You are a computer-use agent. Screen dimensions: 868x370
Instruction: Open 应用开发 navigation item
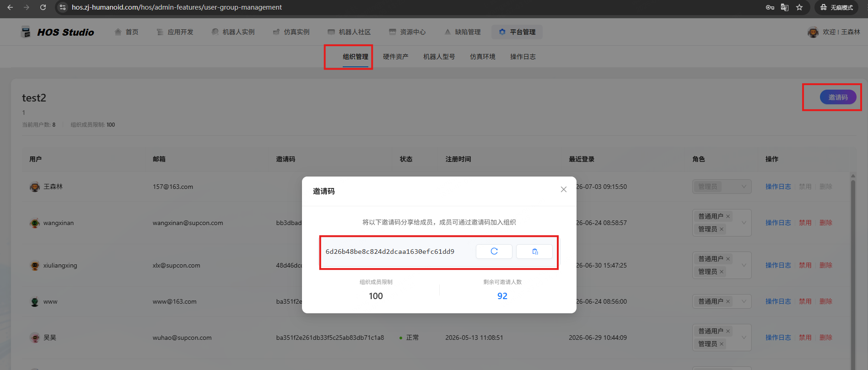point(175,32)
